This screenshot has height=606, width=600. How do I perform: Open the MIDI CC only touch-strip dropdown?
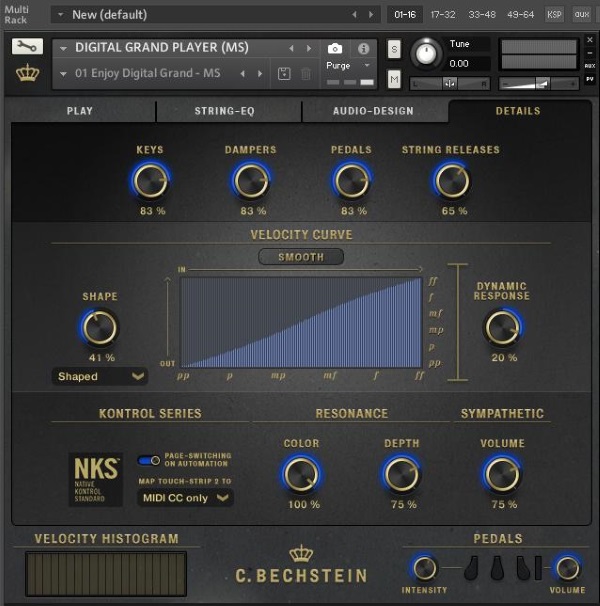[185, 498]
